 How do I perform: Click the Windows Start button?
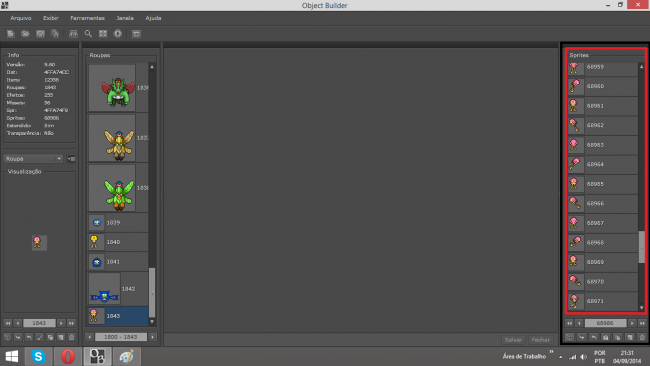(12, 356)
